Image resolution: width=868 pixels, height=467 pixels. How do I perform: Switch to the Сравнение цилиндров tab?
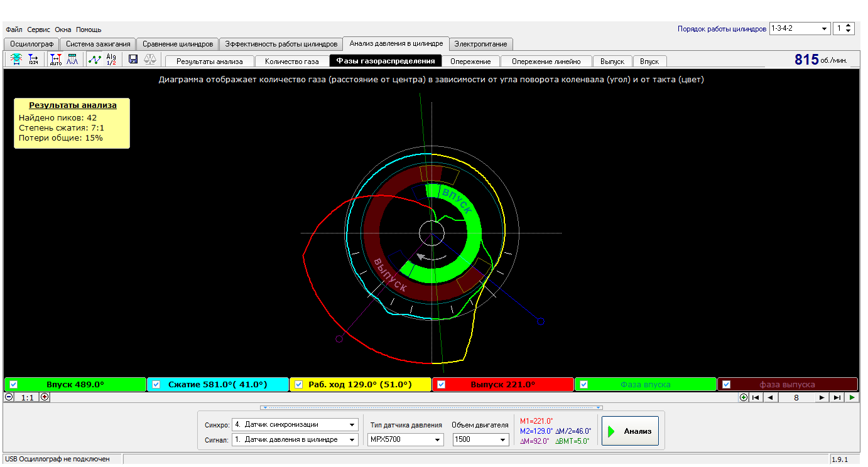pyautogui.click(x=178, y=44)
